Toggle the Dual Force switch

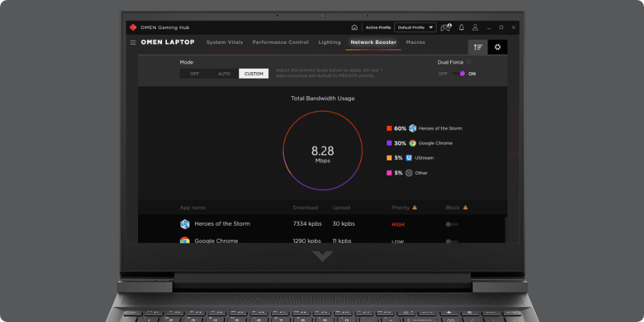point(459,74)
